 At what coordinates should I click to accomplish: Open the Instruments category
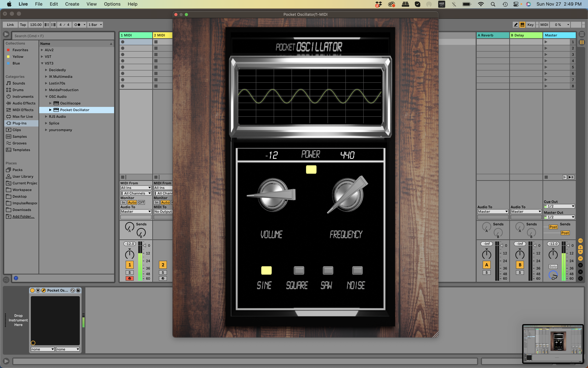coord(23,97)
